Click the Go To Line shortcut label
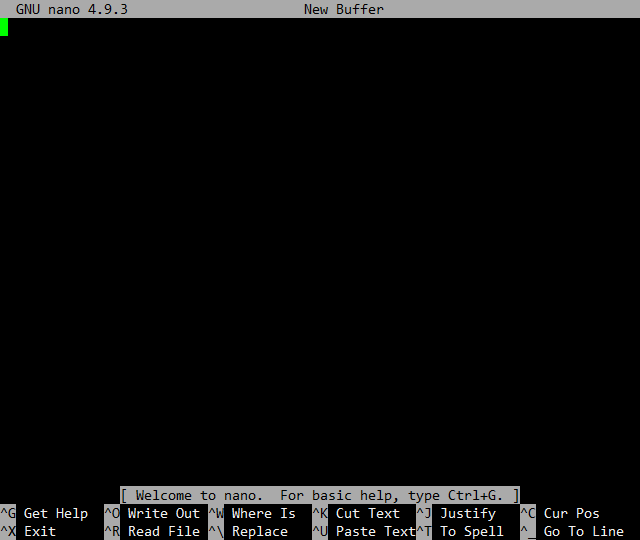Viewport: 640px width, 540px height. coord(584,531)
